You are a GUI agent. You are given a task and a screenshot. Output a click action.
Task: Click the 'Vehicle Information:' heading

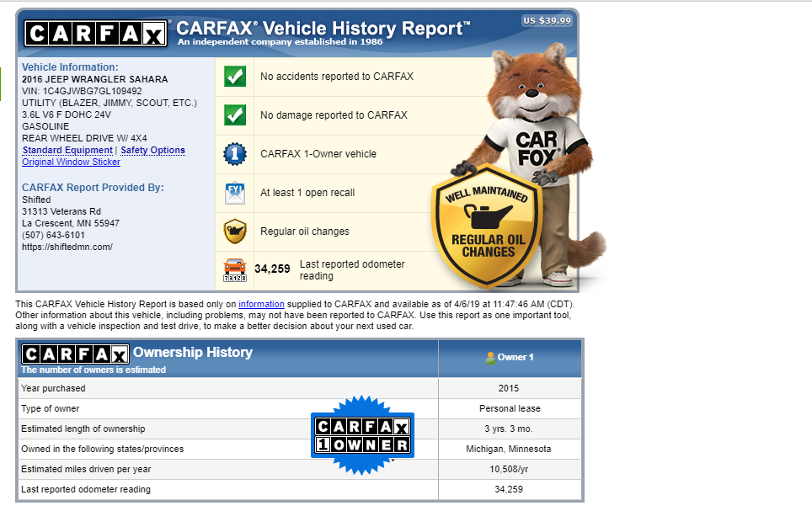pyautogui.click(x=70, y=67)
